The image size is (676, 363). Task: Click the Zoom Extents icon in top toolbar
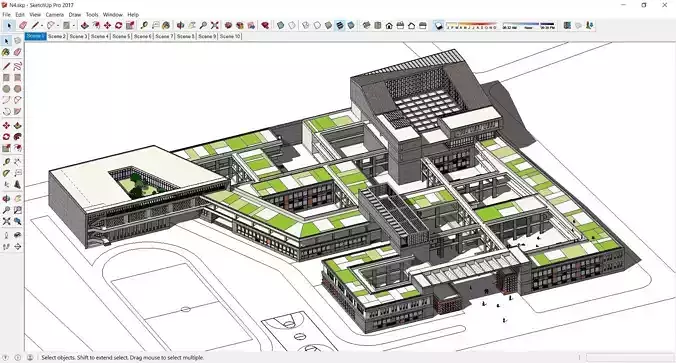tap(215, 25)
